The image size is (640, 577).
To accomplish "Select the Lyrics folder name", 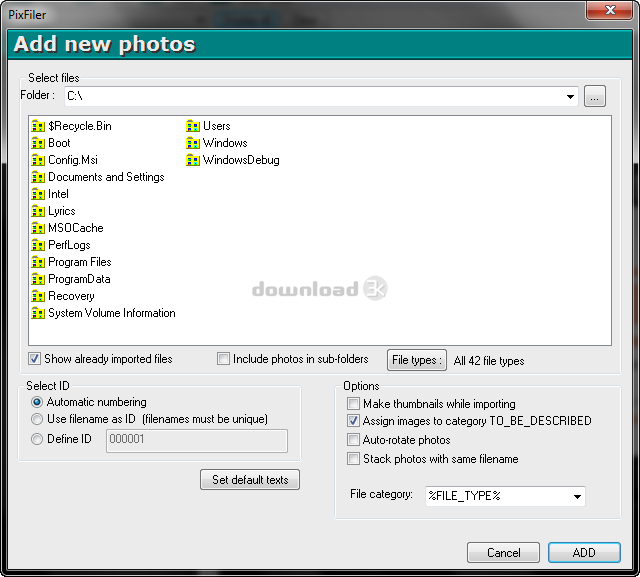I will [62, 211].
